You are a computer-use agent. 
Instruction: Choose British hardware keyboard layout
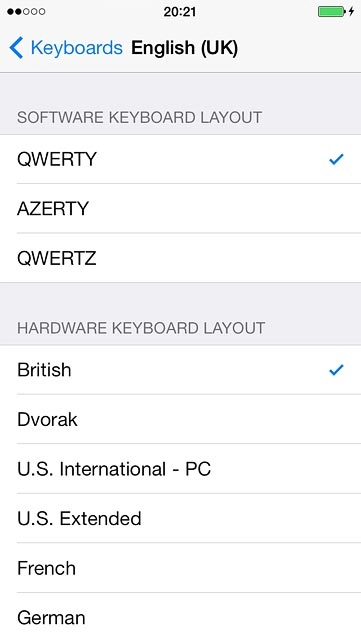pyautogui.click(x=180, y=370)
